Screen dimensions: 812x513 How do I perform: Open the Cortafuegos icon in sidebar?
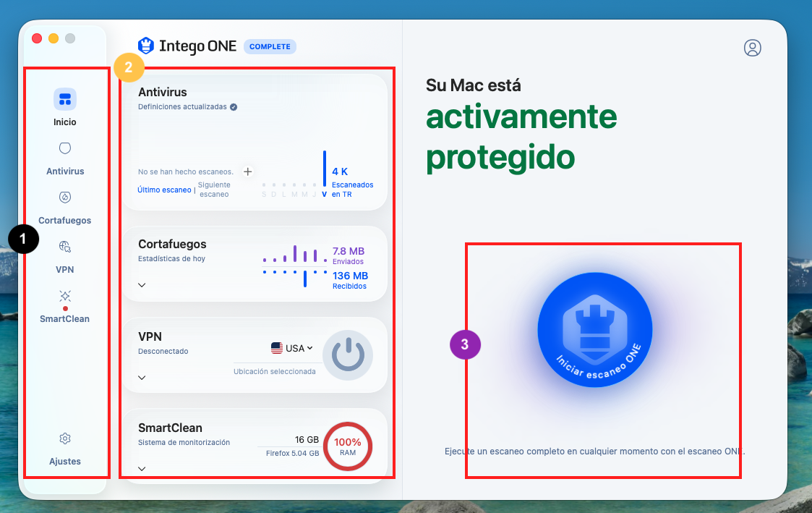65,198
